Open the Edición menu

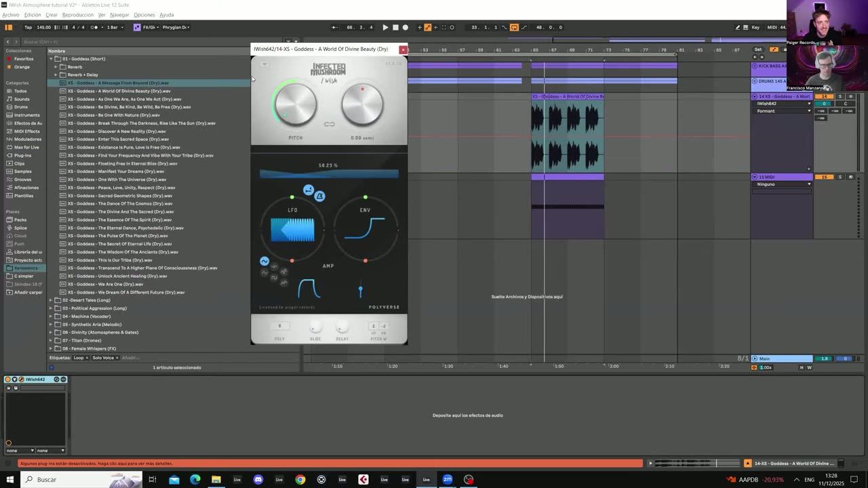pos(33,15)
